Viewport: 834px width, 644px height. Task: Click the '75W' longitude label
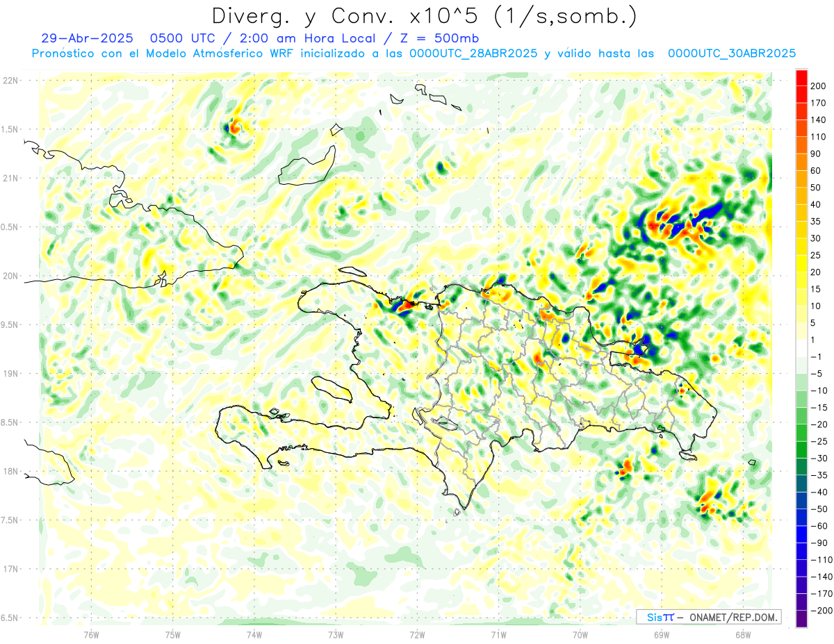[173, 634]
